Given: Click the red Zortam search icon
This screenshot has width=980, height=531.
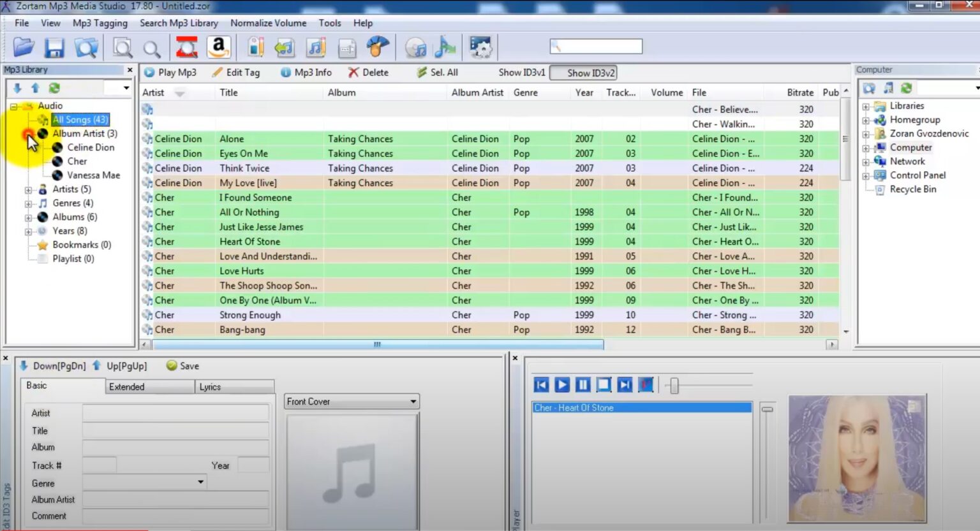Looking at the screenshot, I should pyautogui.click(x=187, y=47).
